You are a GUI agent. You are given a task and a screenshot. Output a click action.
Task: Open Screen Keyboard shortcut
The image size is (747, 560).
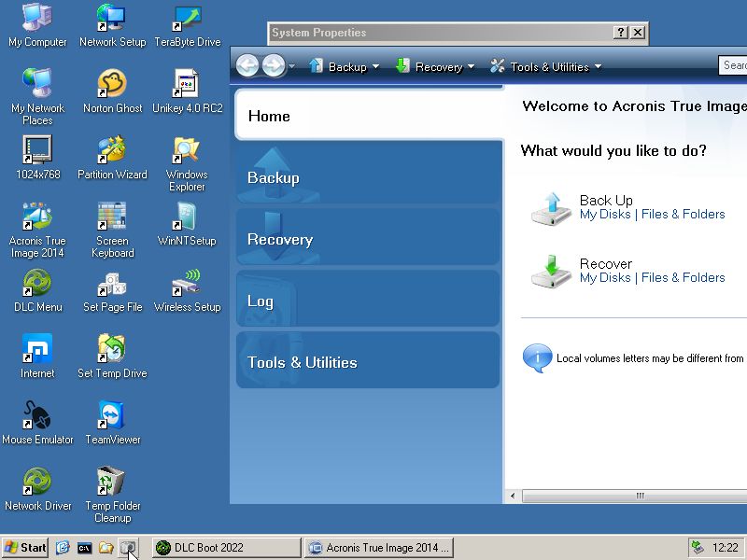click(x=112, y=230)
